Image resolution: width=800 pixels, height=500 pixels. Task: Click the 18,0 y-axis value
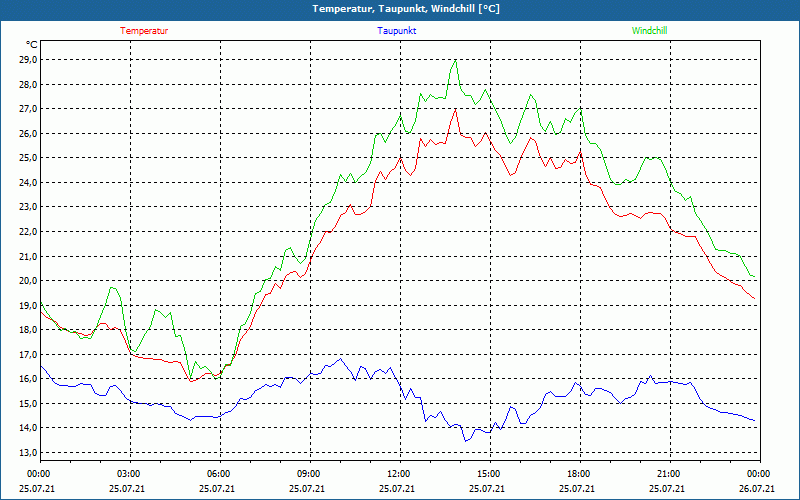point(29,330)
